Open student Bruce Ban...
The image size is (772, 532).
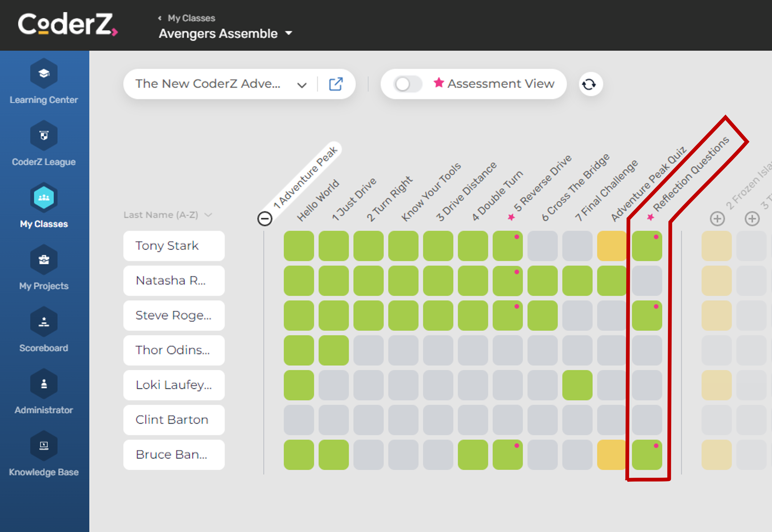coord(174,455)
